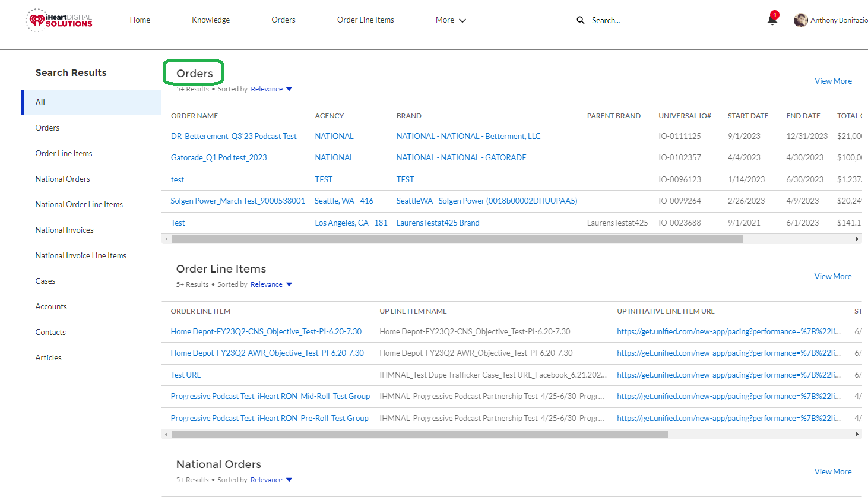
Task: Open Progressive Podcast Mid-Roll_Test Group item
Action: tap(270, 396)
